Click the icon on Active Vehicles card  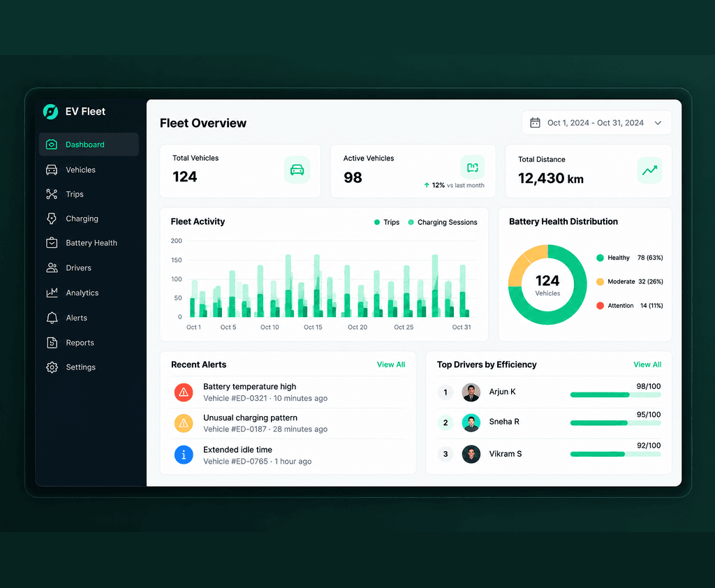coord(473,168)
